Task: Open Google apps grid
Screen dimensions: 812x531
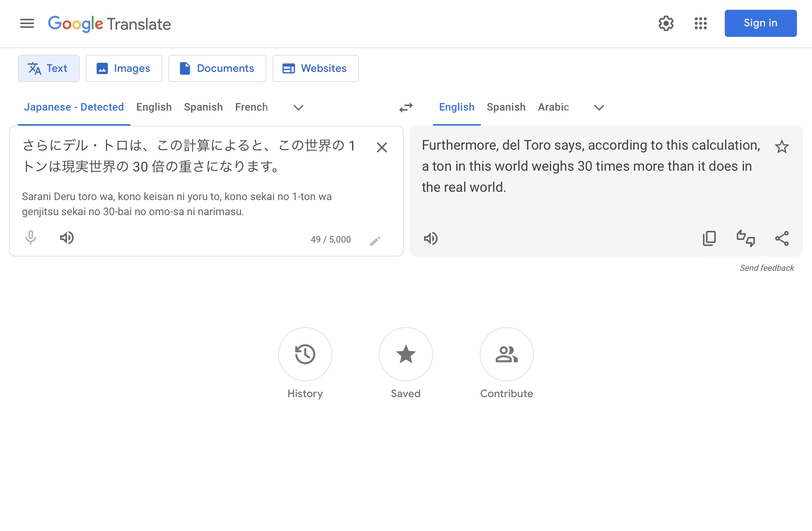Action: 700,23
